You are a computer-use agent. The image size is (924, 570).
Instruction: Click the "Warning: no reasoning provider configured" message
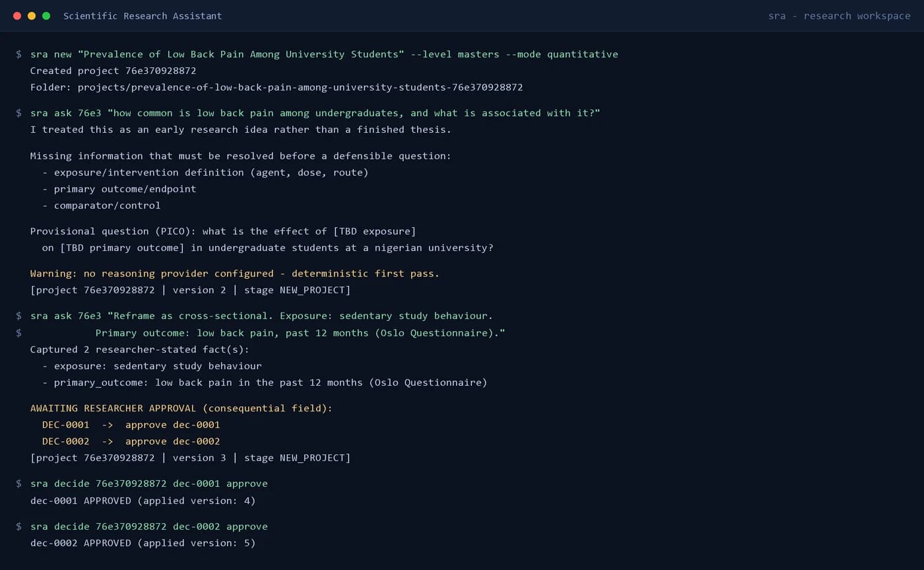coord(235,273)
